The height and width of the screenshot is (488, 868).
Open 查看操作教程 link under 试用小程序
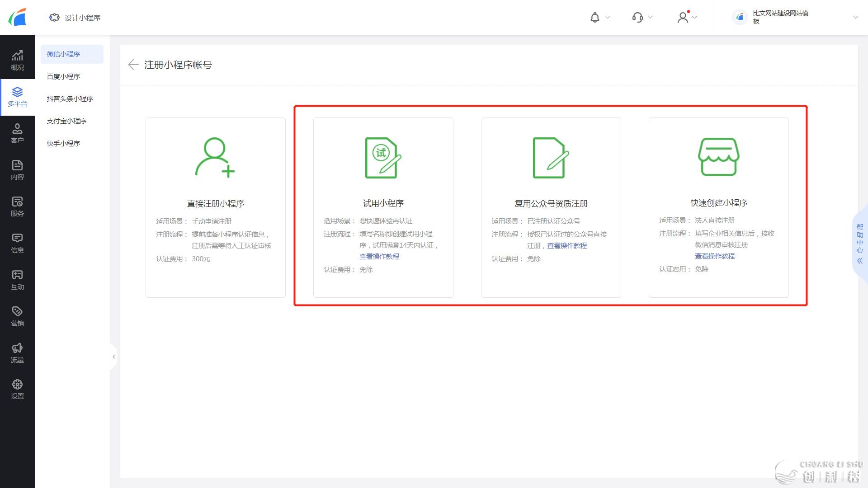click(x=379, y=256)
